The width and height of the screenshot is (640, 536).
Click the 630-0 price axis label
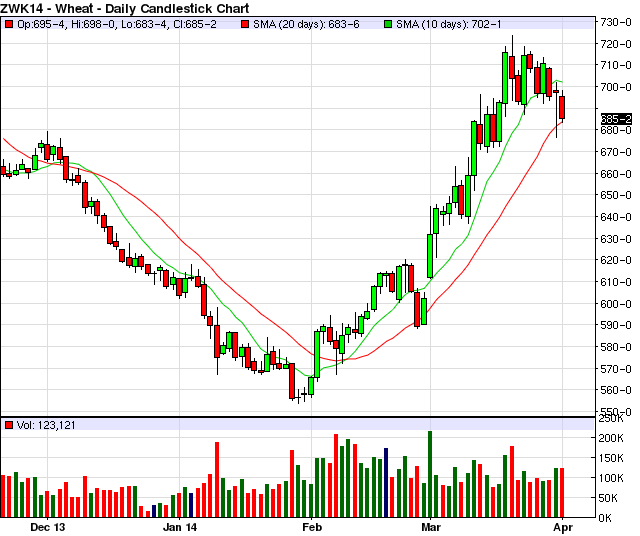[616, 239]
